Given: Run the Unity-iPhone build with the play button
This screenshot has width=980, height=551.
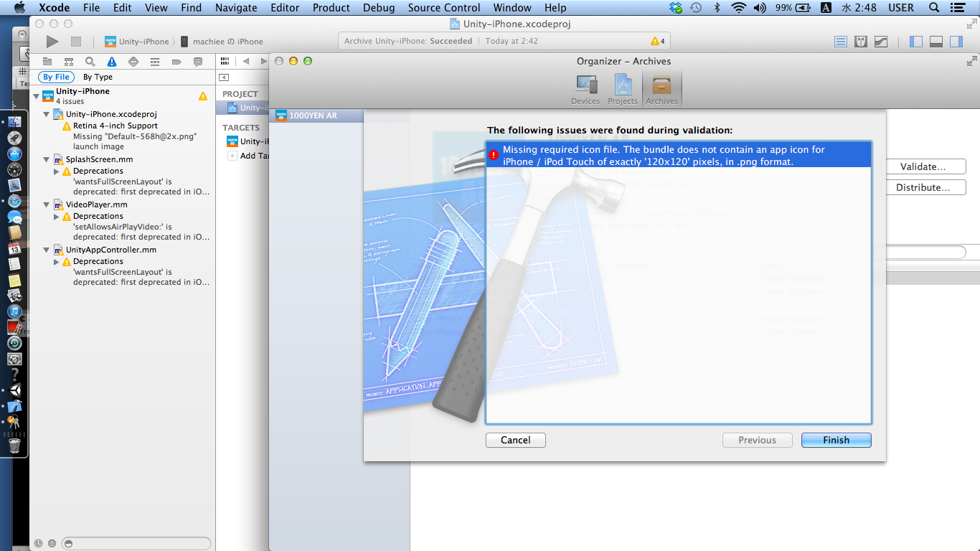Looking at the screenshot, I should (52, 42).
